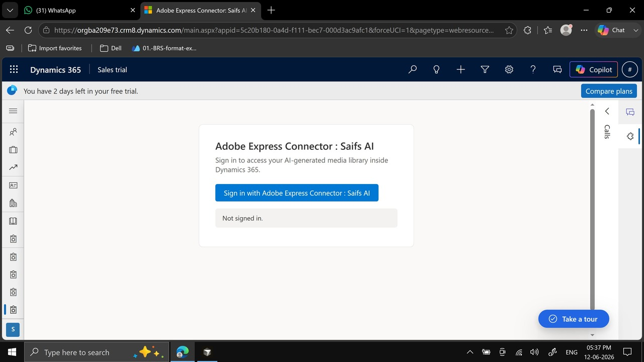Open the Wi-Fi network tray icon
Screen dimensions: 644x362
(x=519, y=352)
